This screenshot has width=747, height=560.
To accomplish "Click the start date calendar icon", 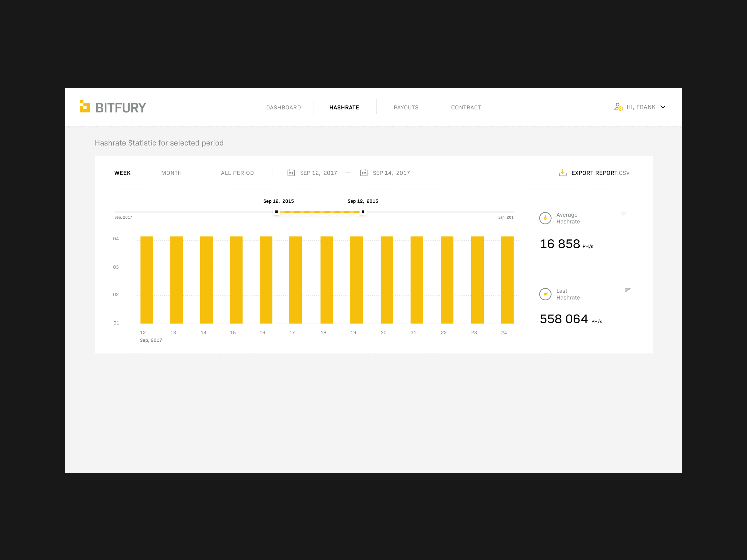I will pyautogui.click(x=291, y=172).
